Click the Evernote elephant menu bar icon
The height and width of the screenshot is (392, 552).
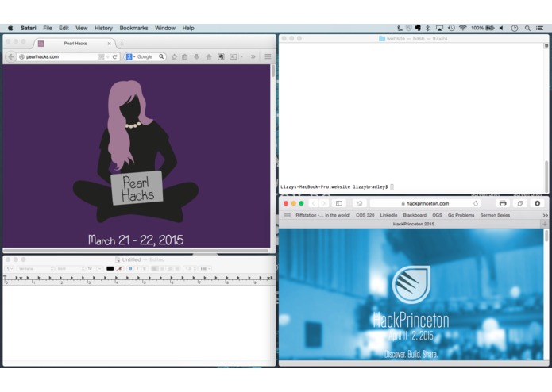click(418, 28)
